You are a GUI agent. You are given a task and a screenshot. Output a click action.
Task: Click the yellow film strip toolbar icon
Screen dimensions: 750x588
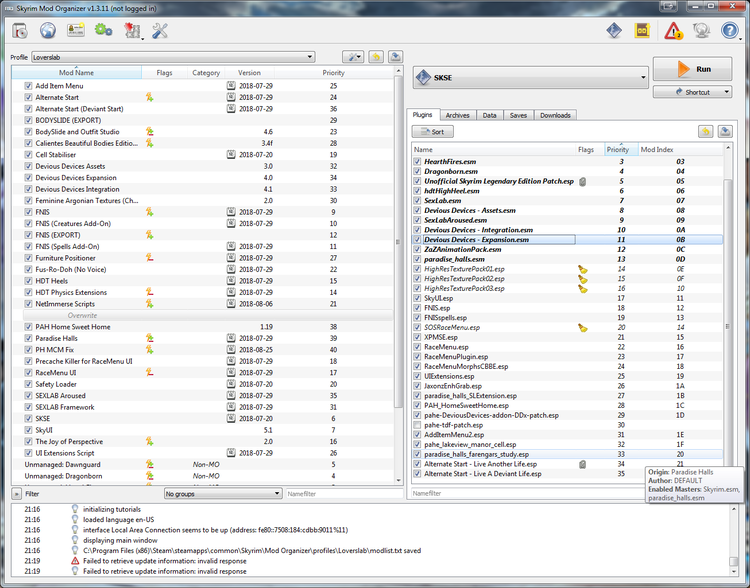642,31
